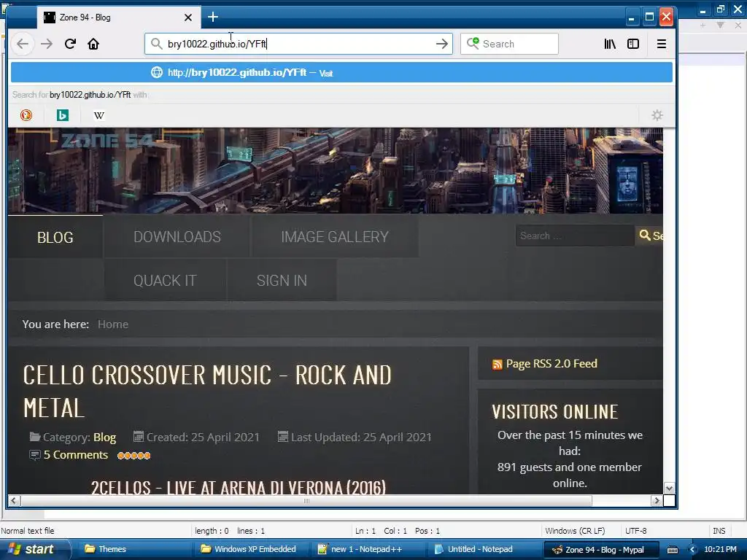Open the BLOG navigation item
The image size is (747, 560).
tap(55, 237)
